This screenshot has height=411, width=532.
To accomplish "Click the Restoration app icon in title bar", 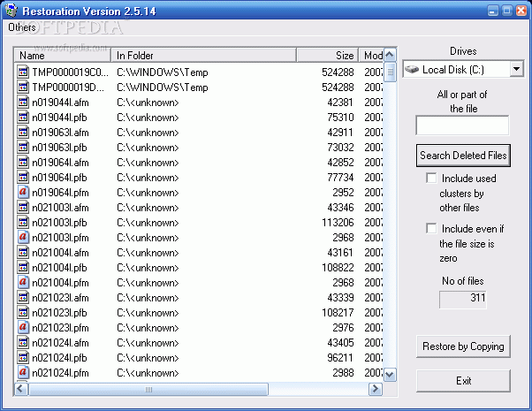I will tap(11, 11).
